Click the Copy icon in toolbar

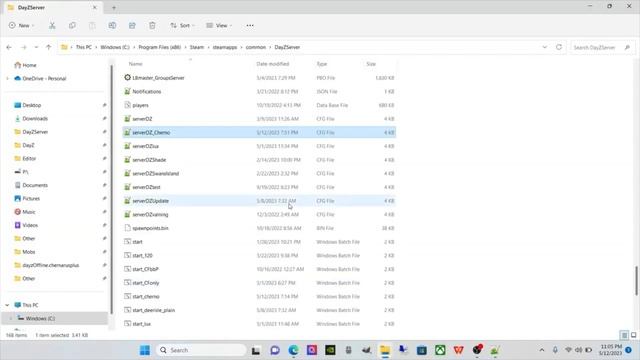pyautogui.click(x=72, y=25)
